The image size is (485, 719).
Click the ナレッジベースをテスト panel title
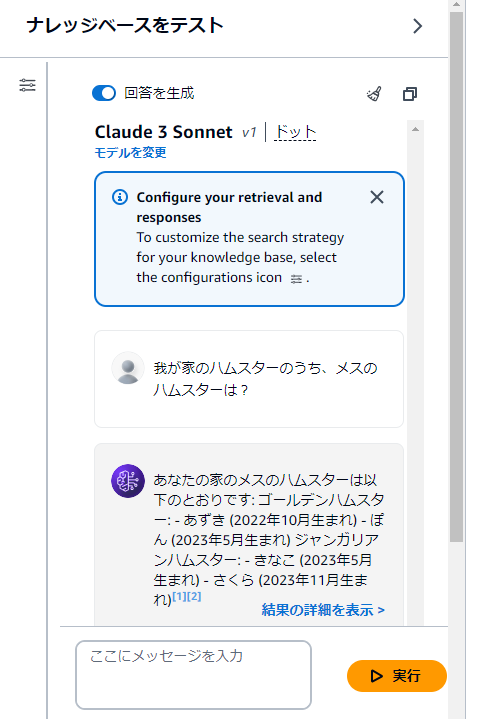(125, 25)
